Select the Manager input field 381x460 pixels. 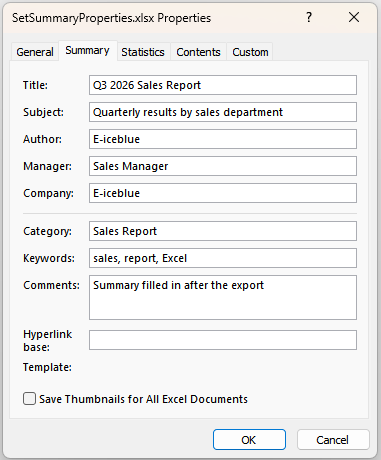click(223, 166)
